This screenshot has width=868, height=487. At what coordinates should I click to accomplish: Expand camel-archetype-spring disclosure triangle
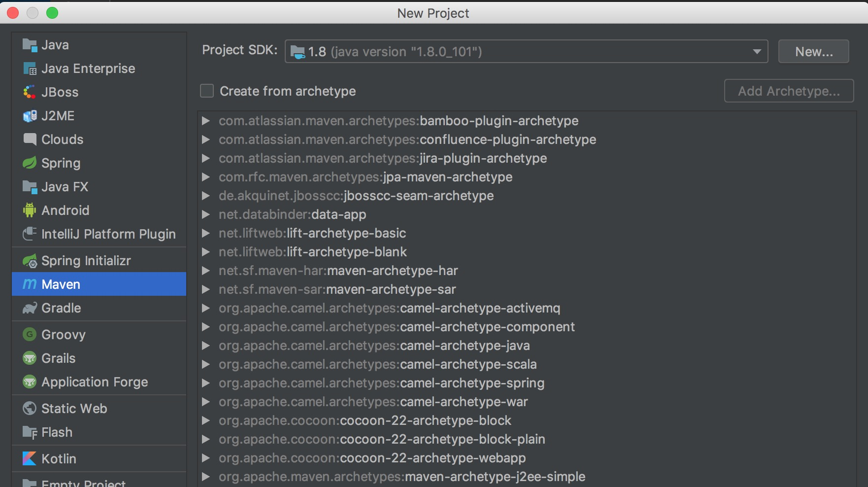pyautogui.click(x=206, y=383)
